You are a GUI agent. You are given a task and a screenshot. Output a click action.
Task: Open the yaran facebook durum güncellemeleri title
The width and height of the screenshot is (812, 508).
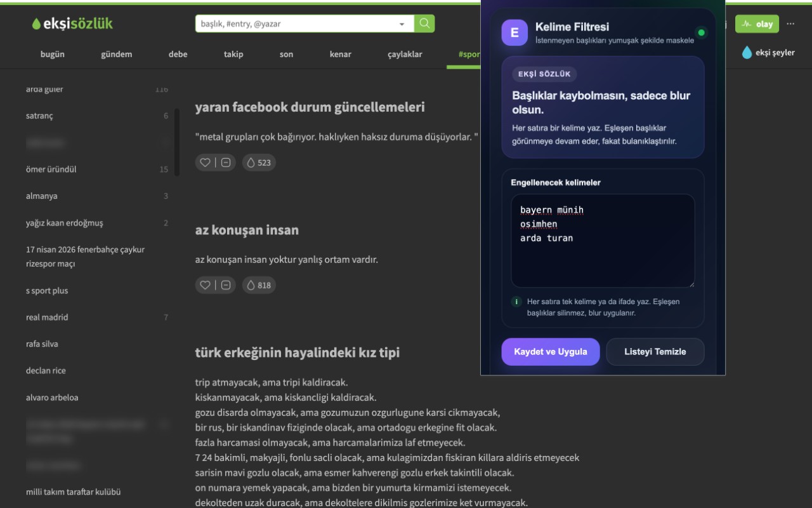310,107
